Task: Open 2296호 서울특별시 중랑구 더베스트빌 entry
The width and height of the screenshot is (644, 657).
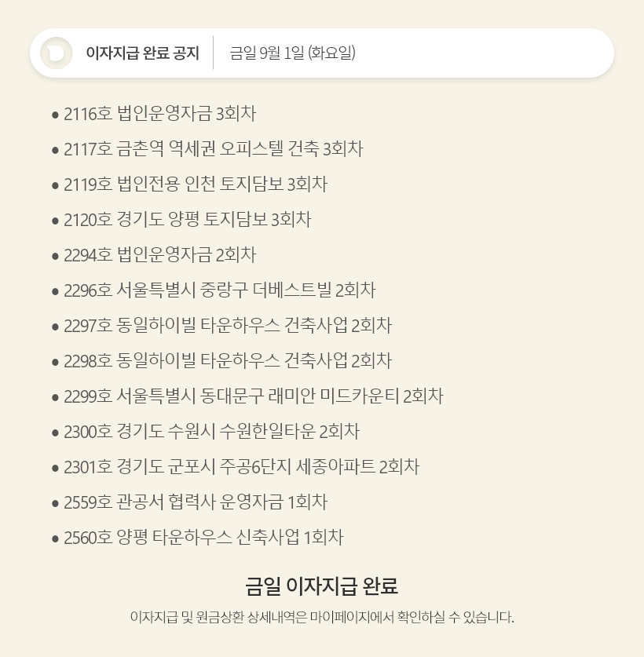Action: click(219, 290)
